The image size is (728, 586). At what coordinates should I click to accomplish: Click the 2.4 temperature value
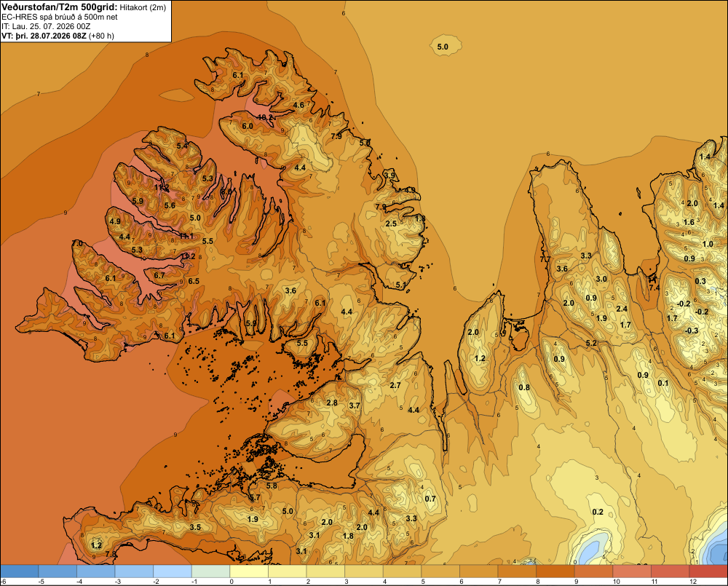tap(622, 309)
